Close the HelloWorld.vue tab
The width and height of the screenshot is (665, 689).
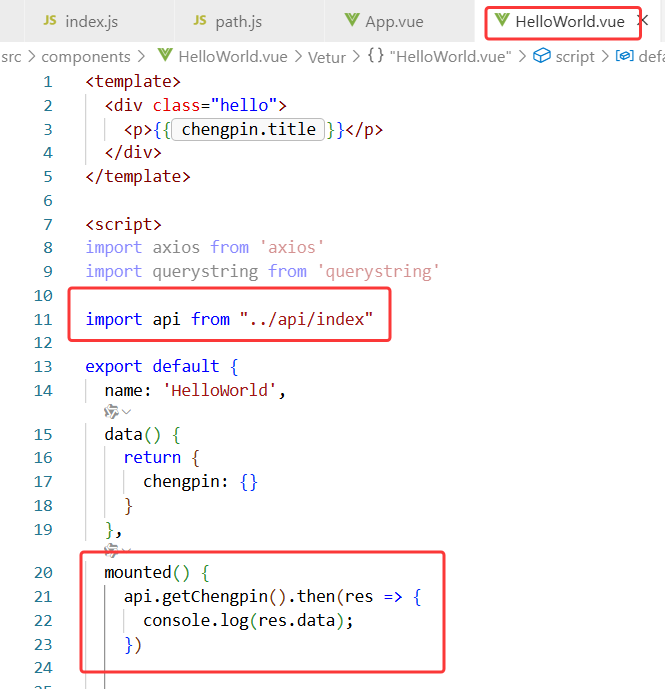643,20
